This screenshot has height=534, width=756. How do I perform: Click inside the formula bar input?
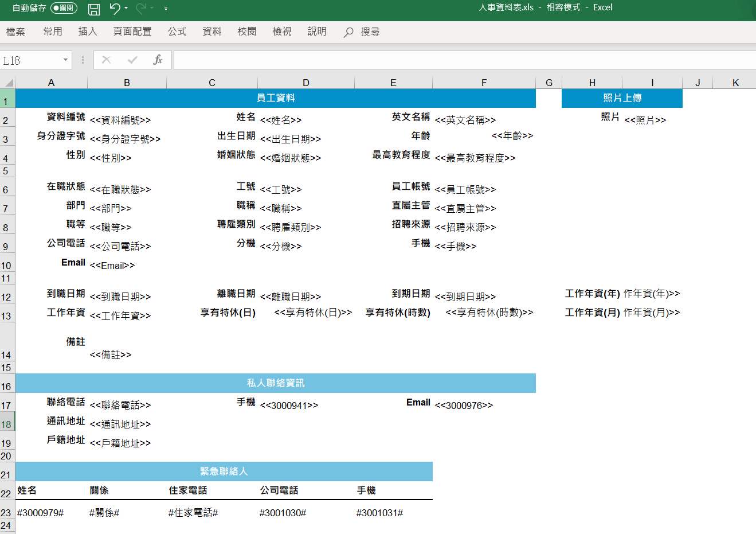459,60
